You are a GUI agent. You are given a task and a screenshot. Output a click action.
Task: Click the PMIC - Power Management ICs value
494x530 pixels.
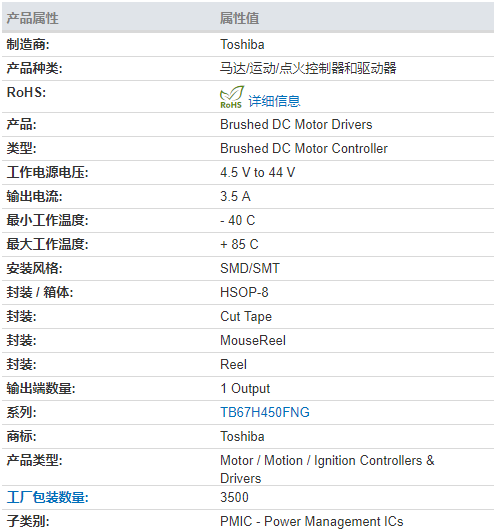[x=311, y=521]
